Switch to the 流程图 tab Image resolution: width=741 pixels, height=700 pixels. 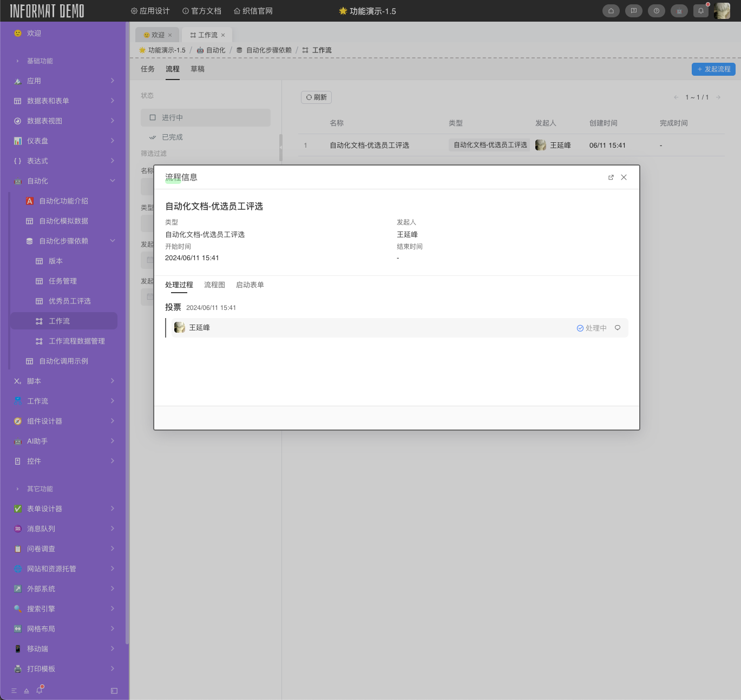[214, 285]
